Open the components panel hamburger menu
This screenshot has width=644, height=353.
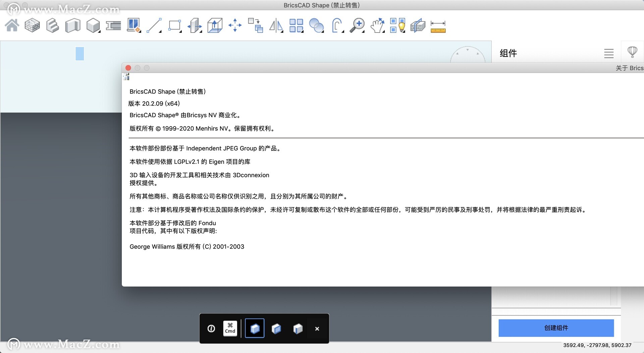click(609, 53)
